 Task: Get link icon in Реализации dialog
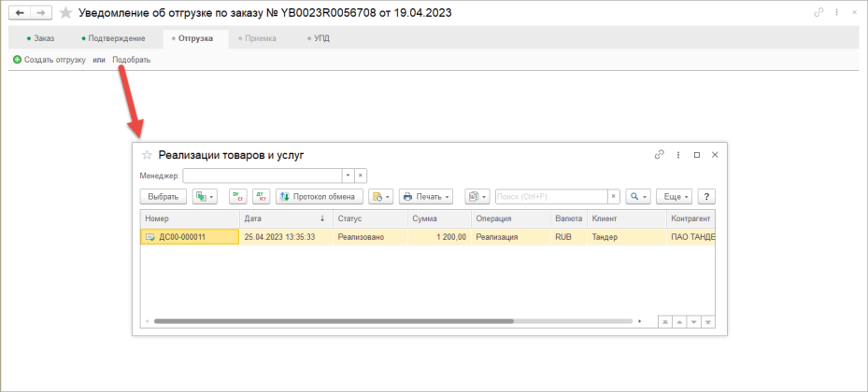coord(660,155)
